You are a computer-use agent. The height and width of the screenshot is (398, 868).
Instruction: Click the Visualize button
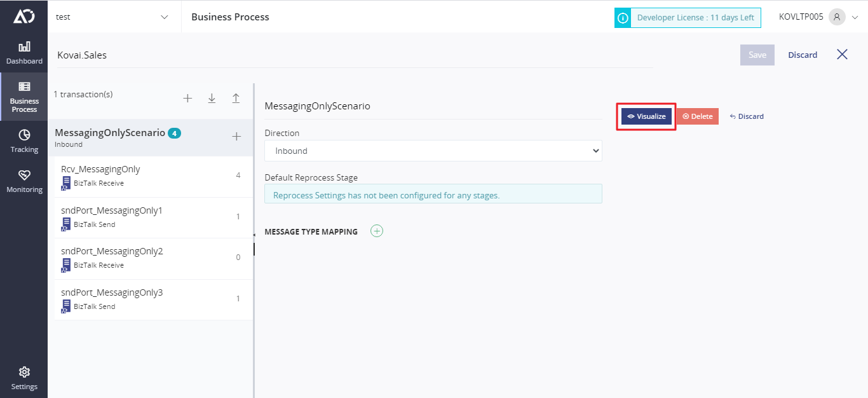pyautogui.click(x=646, y=116)
